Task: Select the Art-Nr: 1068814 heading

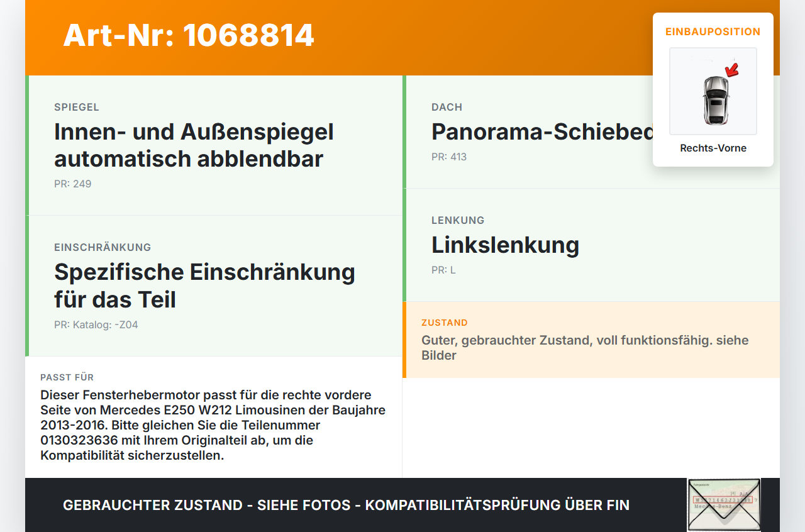Action: [189, 35]
